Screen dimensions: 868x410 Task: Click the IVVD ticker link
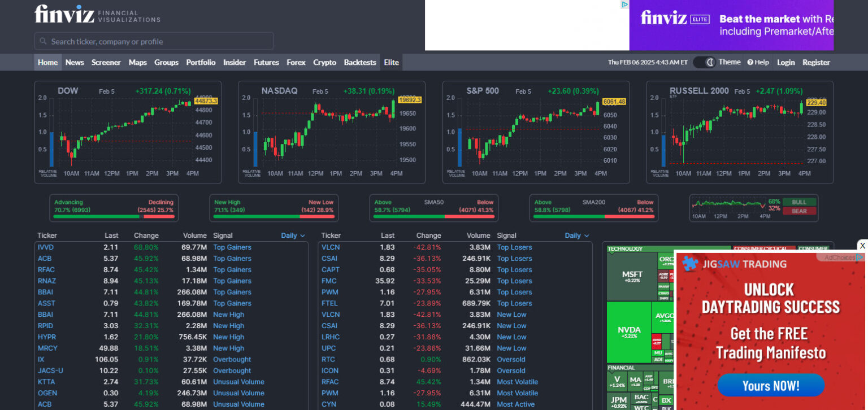[45, 247]
